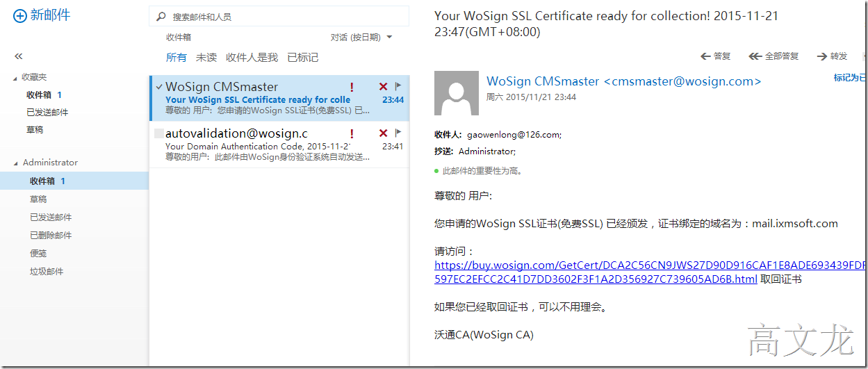Open 已发送邮件 under favorites
868x369 pixels.
(47, 113)
